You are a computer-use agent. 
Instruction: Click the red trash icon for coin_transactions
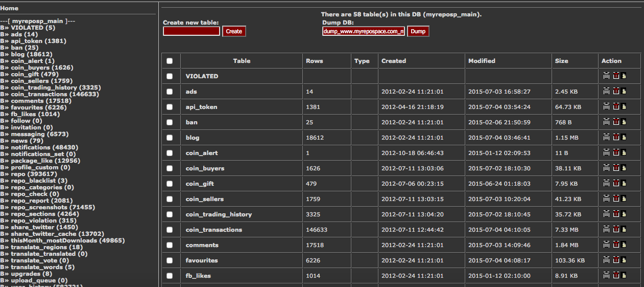click(616, 229)
